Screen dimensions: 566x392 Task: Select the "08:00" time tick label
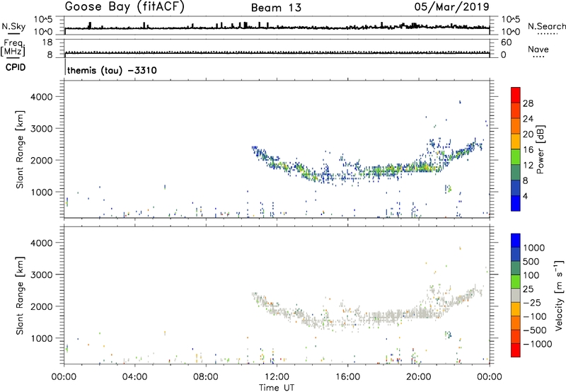(206, 377)
